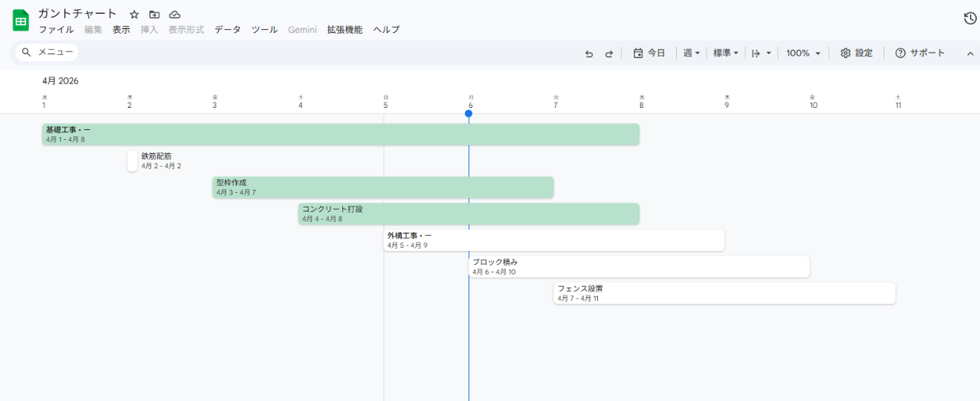Select the 基礎工事 timeline bar
Image resolution: width=980 pixels, height=401 pixels.
(341, 135)
